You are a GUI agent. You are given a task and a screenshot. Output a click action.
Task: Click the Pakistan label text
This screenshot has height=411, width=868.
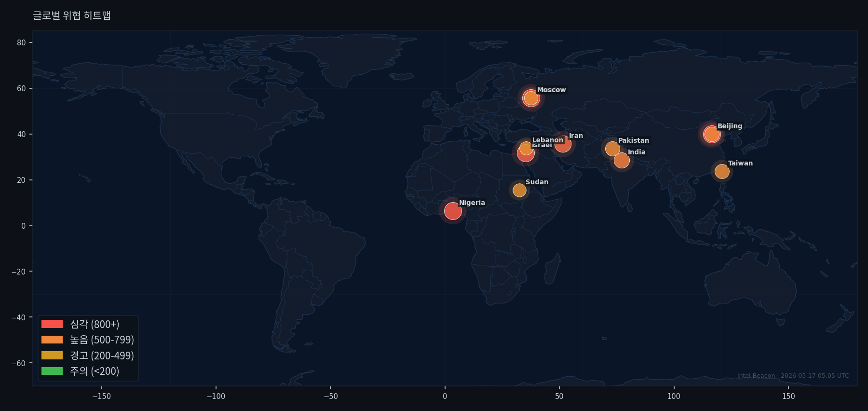click(634, 140)
